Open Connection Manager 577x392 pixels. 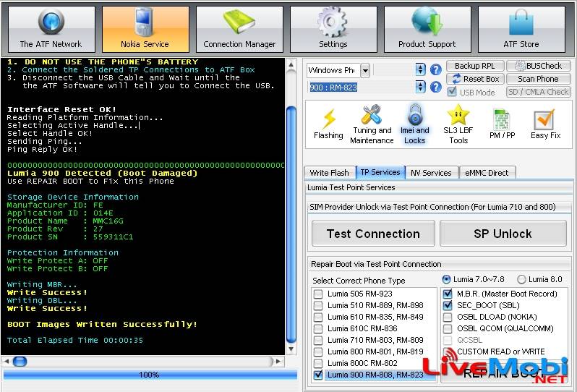pyautogui.click(x=239, y=29)
